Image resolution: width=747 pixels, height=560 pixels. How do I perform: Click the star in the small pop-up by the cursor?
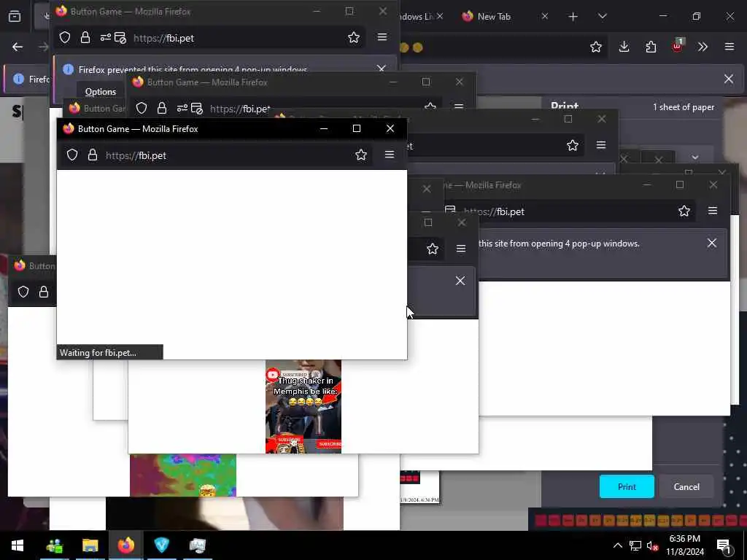433,249
